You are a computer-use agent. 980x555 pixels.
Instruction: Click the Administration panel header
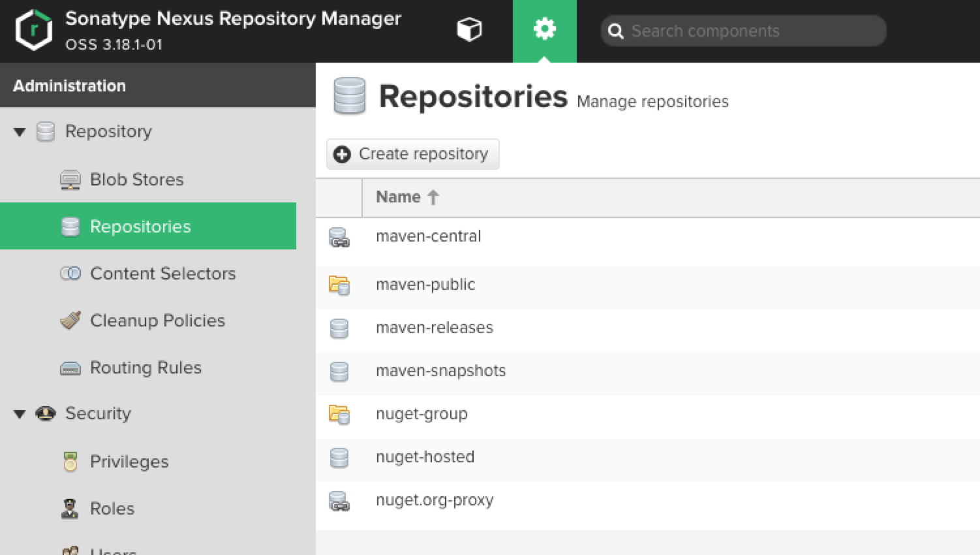tap(158, 86)
